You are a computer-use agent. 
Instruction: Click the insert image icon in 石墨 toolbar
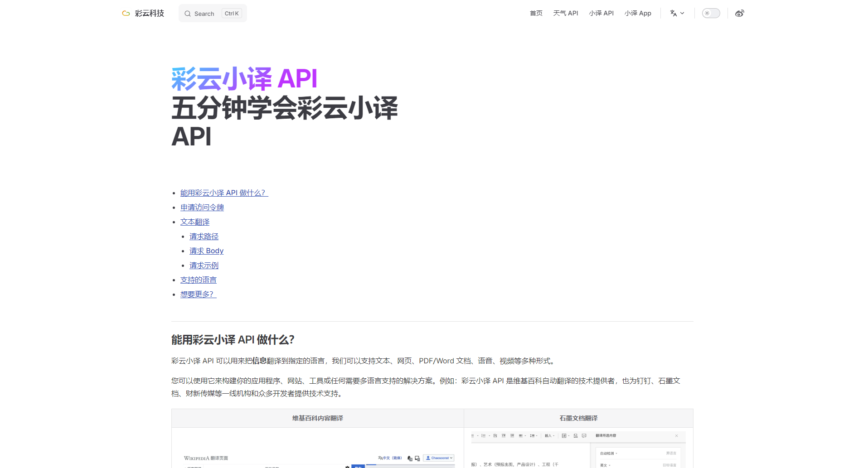[x=576, y=436]
